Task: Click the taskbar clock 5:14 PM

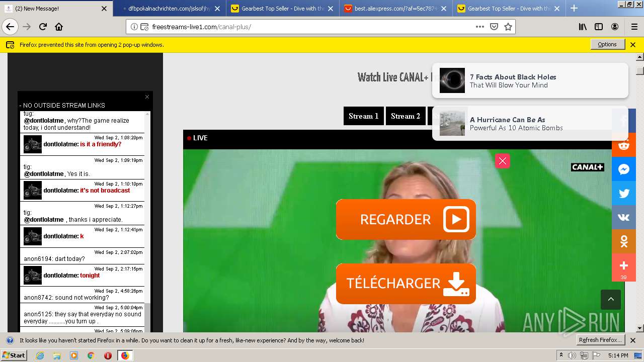Action: (618, 355)
